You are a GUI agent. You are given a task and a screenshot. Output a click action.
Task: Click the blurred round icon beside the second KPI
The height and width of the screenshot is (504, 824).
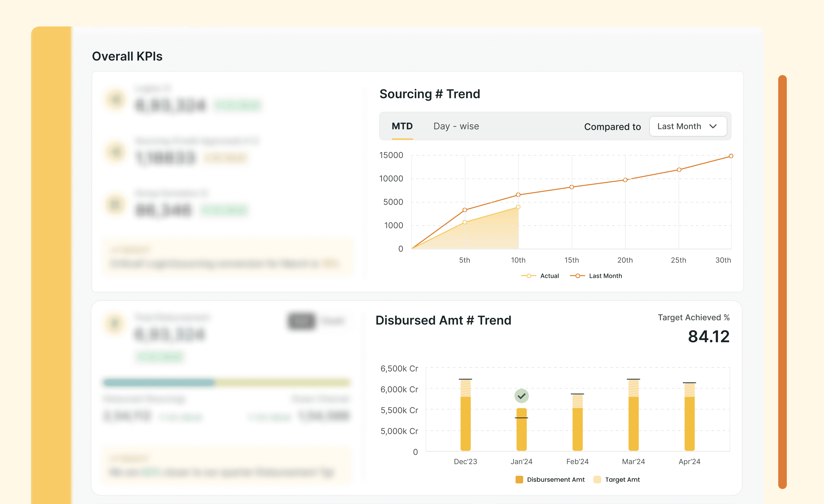pyautogui.click(x=115, y=152)
